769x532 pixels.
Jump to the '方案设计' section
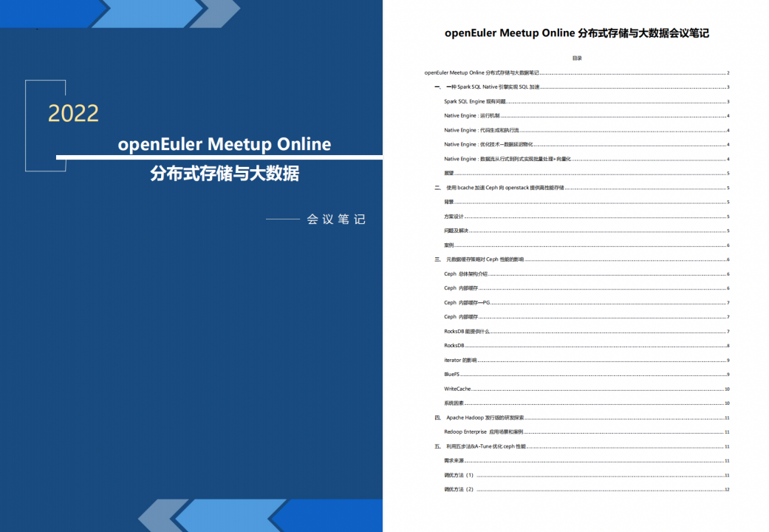point(454,216)
